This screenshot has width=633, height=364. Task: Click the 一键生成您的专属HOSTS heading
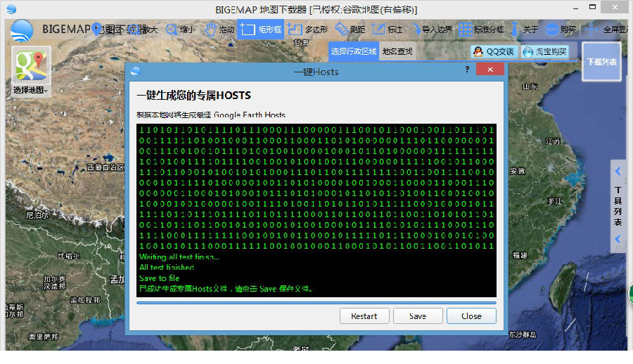pos(194,96)
